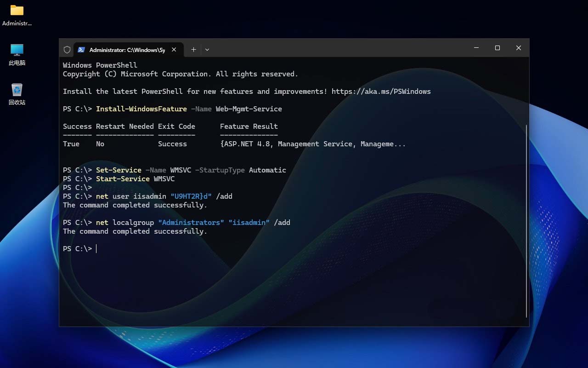This screenshot has height=368, width=588.
Task: Maximize the terminal window
Action: coord(498,48)
